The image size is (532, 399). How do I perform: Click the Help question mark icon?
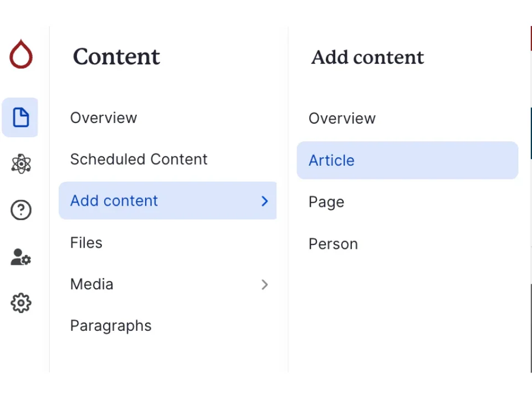[x=21, y=209]
